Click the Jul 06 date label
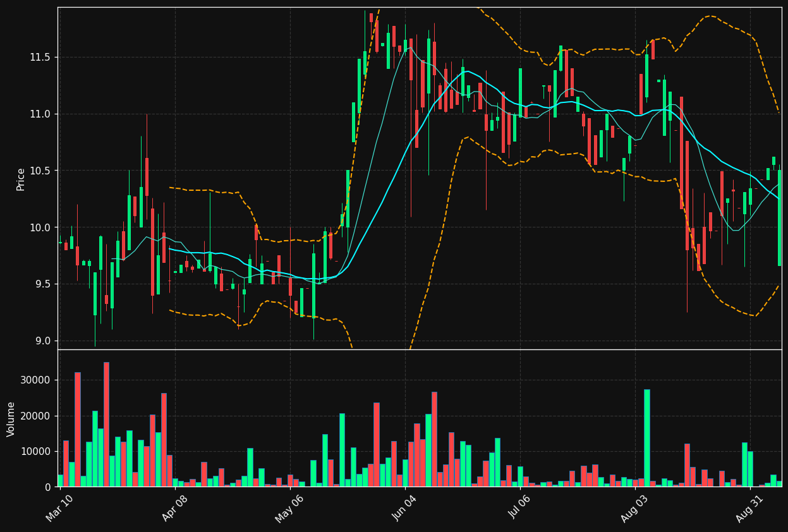This screenshot has height=532, width=788. coord(519,508)
